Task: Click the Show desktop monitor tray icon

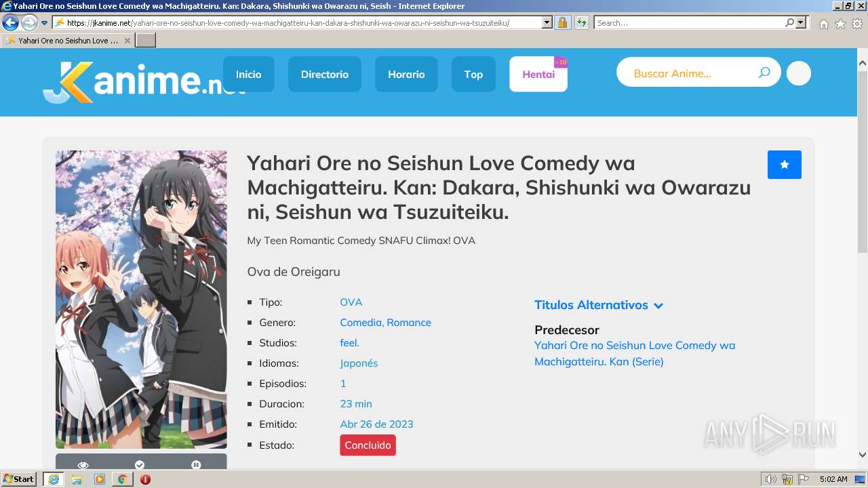Action: (x=861, y=479)
